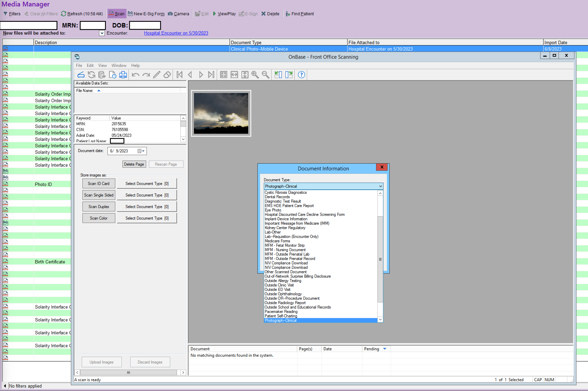Viewport: 588px width, 391px height.
Task: Click the zoom in magnifier icon
Action: [255, 75]
